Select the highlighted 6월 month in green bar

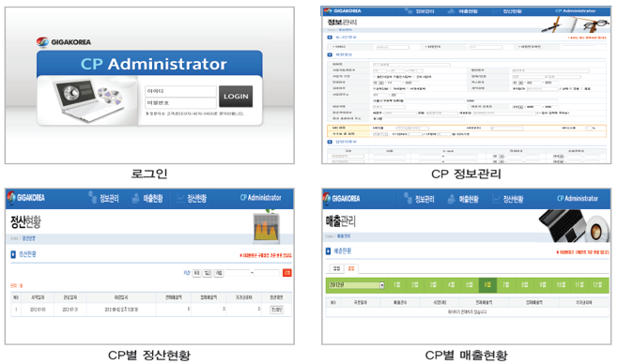click(x=487, y=285)
